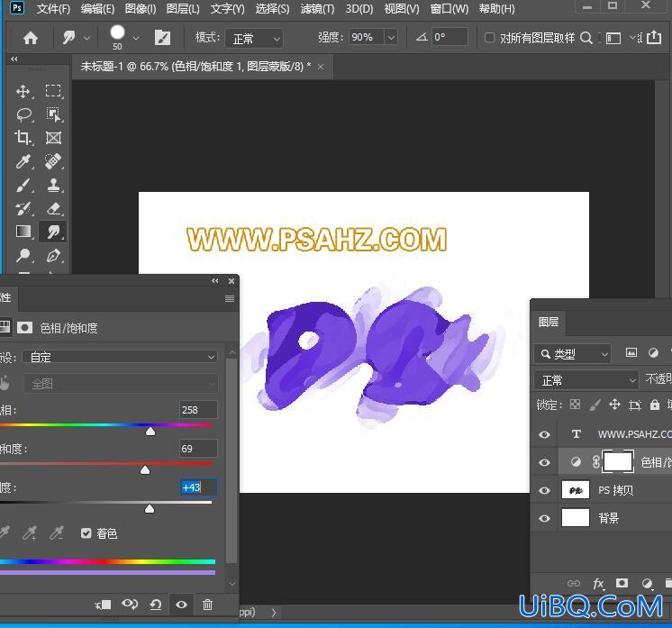The image size is (672, 628).
Task: Select the Clone Stamp tool
Action: [53, 186]
